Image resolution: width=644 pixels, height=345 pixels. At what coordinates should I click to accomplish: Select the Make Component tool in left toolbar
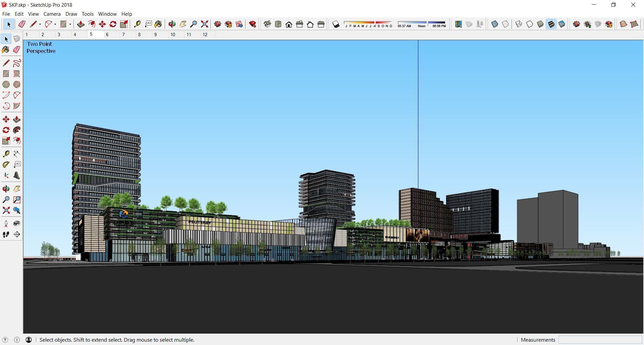(17, 39)
